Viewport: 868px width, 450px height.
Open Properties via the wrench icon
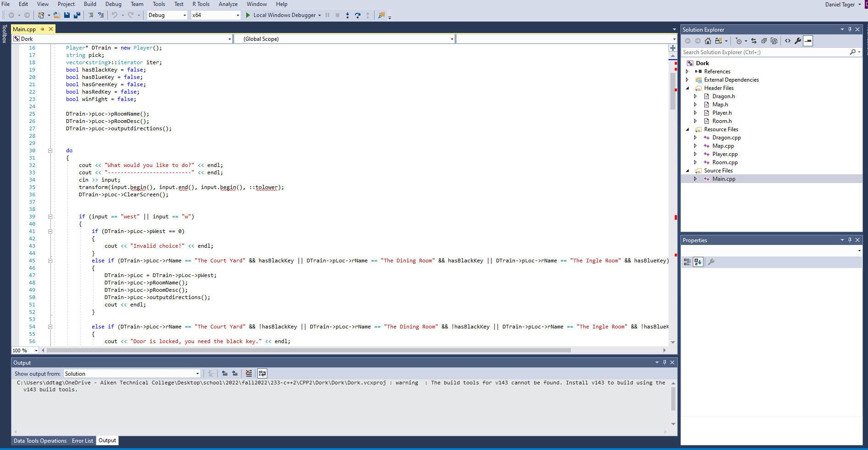pyautogui.click(x=798, y=41)
